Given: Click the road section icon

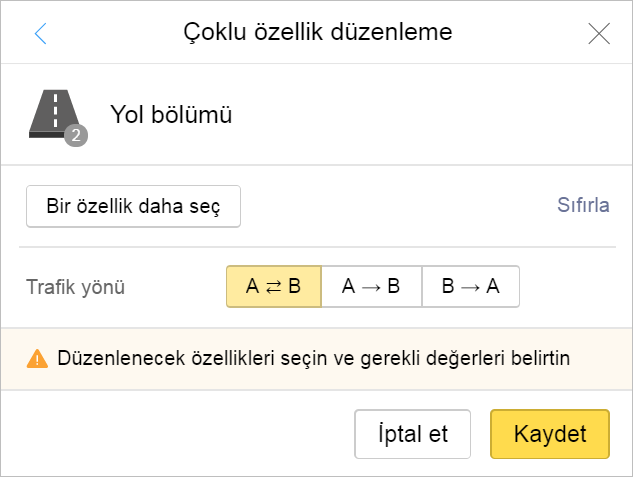Looking at the screenshot, I should coord(54,114).
